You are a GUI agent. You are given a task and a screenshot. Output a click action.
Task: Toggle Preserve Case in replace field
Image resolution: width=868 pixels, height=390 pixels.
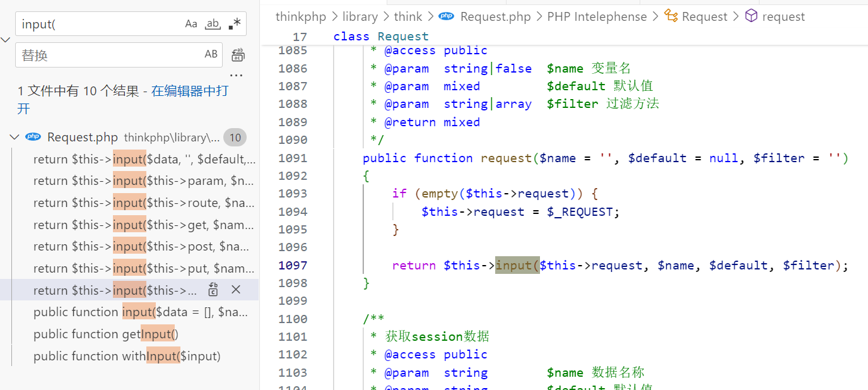pos(211,54)
